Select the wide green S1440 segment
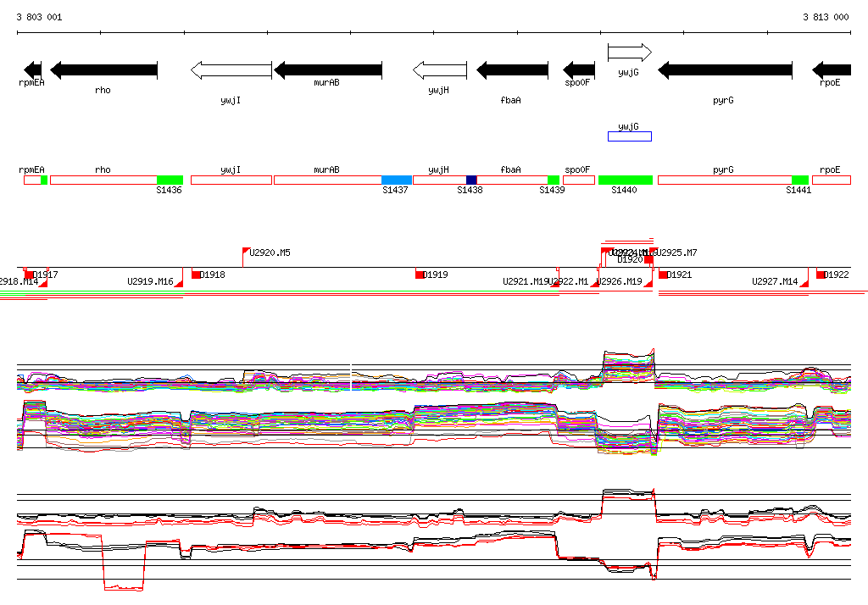Screen dimensions: 868x605 (626, 180)
